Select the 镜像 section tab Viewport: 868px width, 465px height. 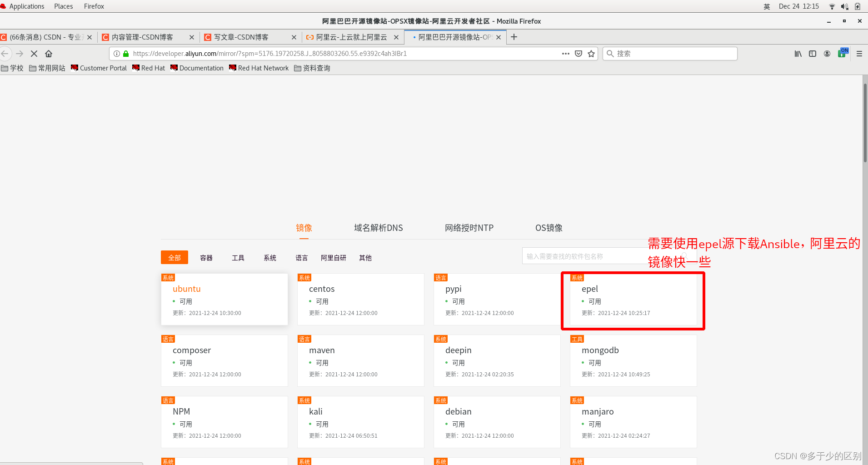304,228
